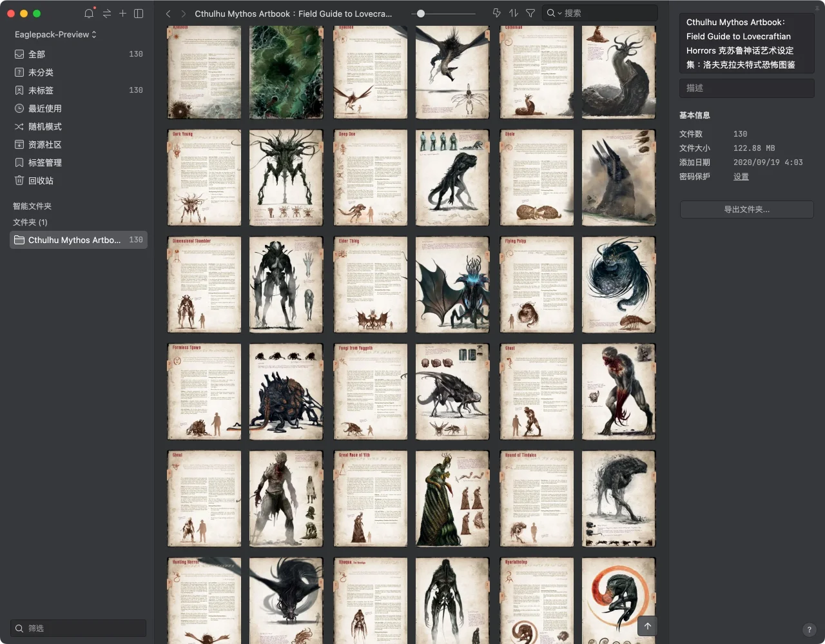Image resolution: width=825 pixels, height=644 pixels.
Task: Click the 智能文件夹 section header
Action: click(x=32, y=206)
